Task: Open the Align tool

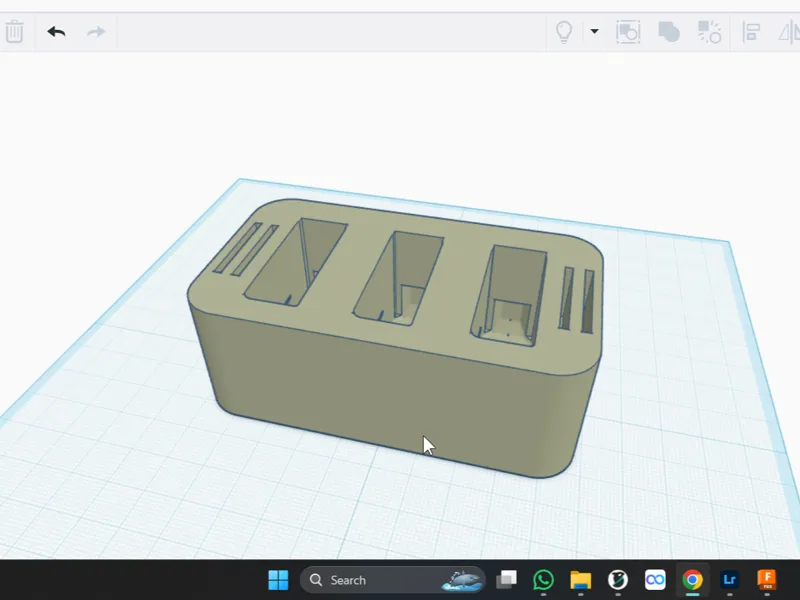Action: pos(751,32)
